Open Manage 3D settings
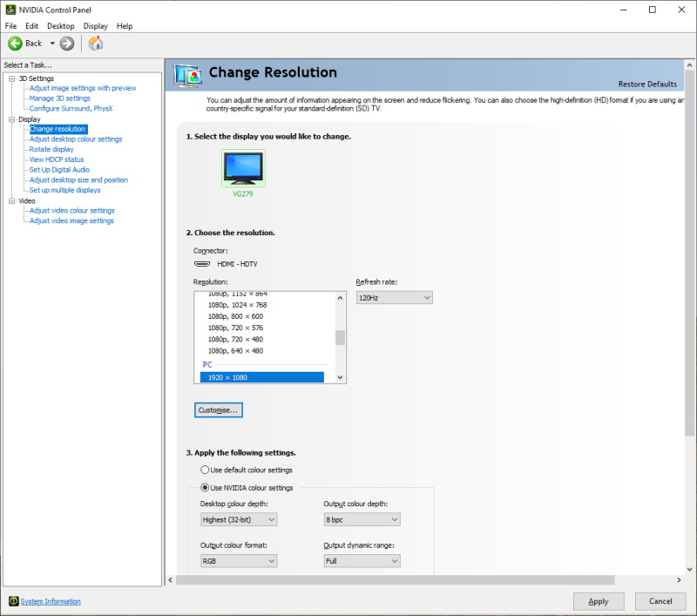 point(59,98)
